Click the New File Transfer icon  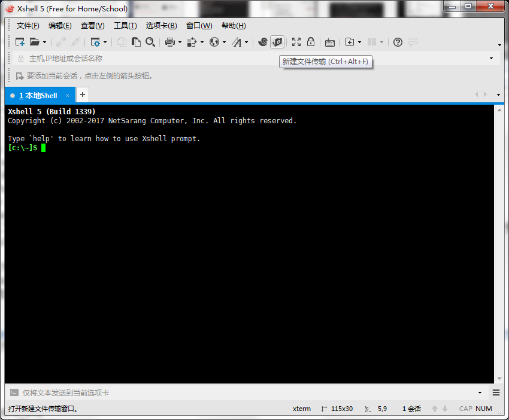[277, 42]
